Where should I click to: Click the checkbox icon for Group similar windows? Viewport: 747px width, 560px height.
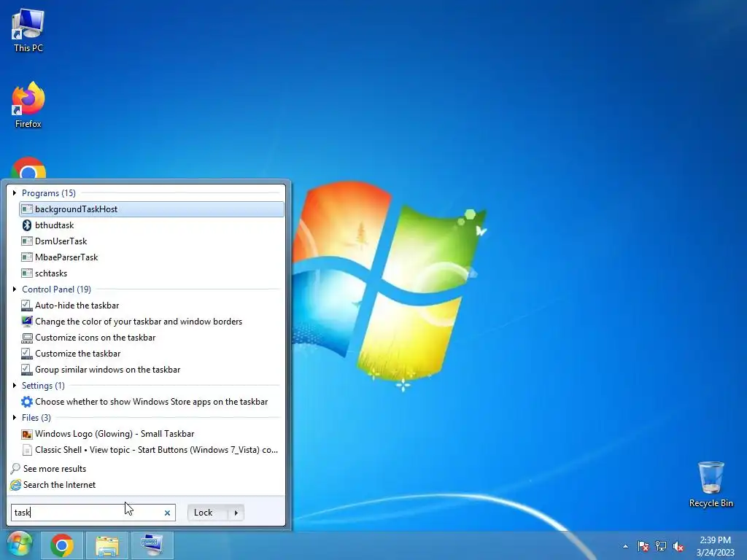[27, 370]
